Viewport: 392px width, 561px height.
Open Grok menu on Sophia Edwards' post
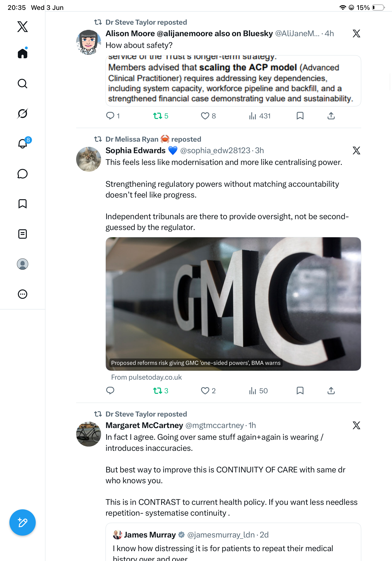(356, 151)
